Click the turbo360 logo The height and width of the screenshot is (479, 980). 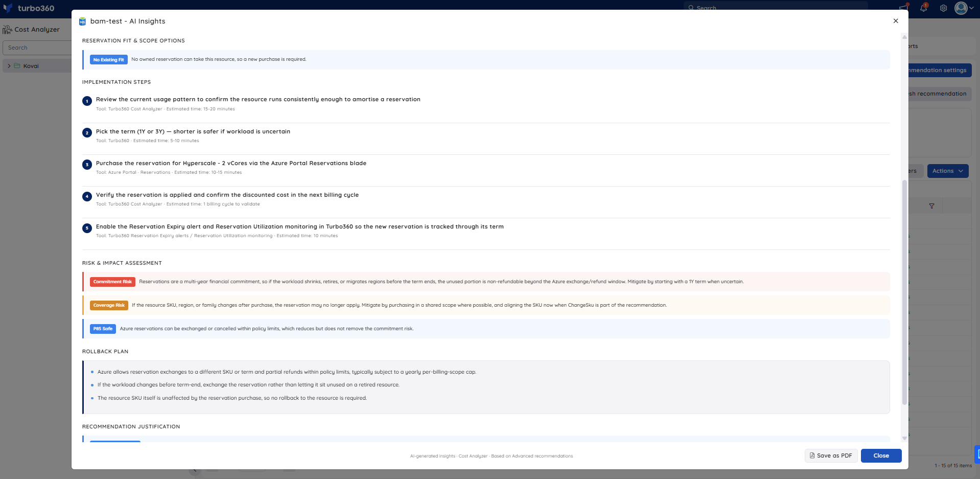point(29,8)
